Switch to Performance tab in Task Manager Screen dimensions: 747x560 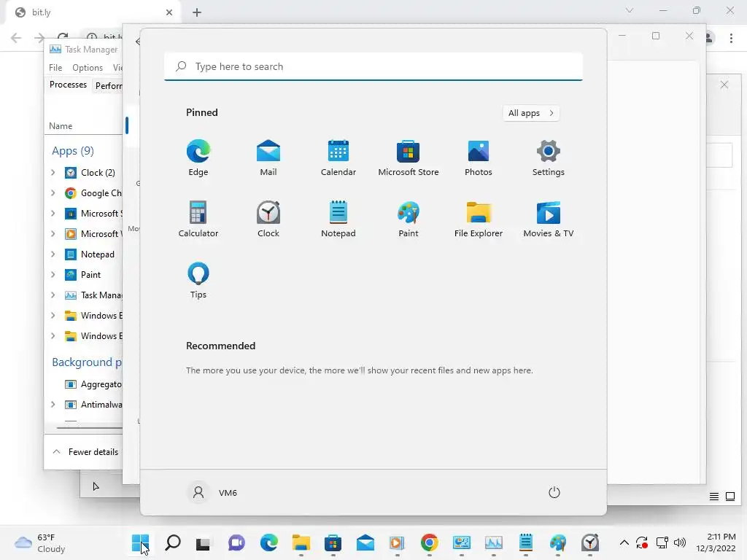108,86
